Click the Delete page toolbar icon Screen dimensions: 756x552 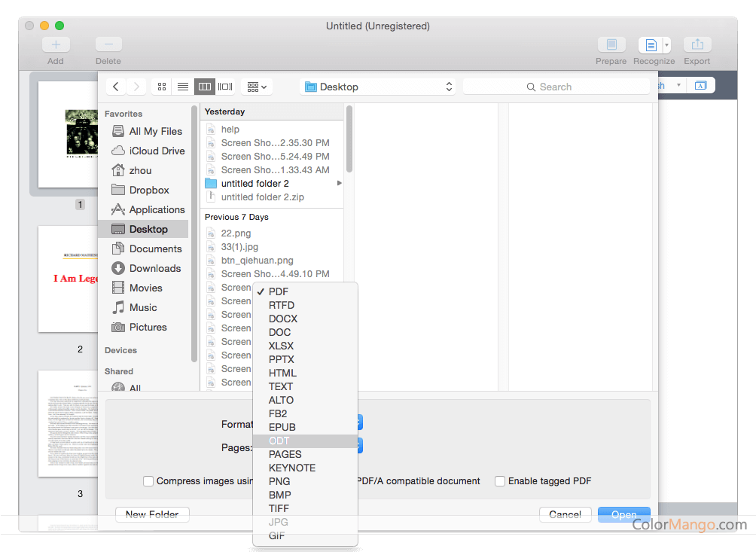point(108,45)
